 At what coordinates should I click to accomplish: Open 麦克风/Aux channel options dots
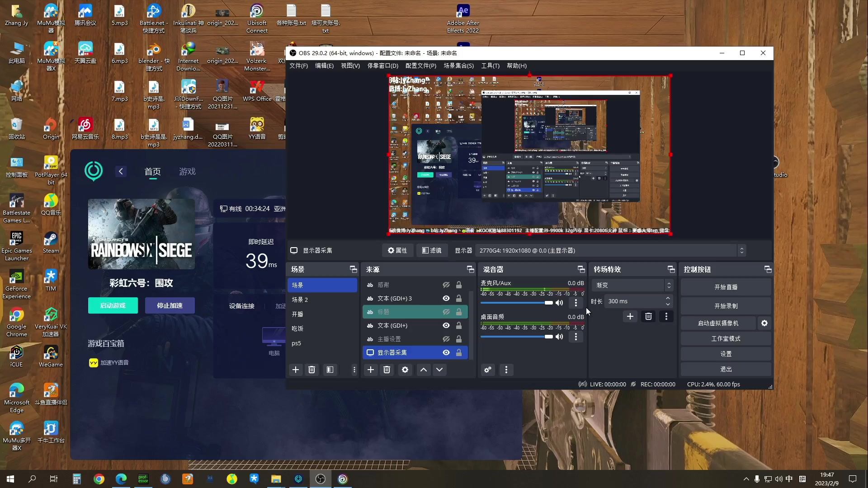[576, 303]
